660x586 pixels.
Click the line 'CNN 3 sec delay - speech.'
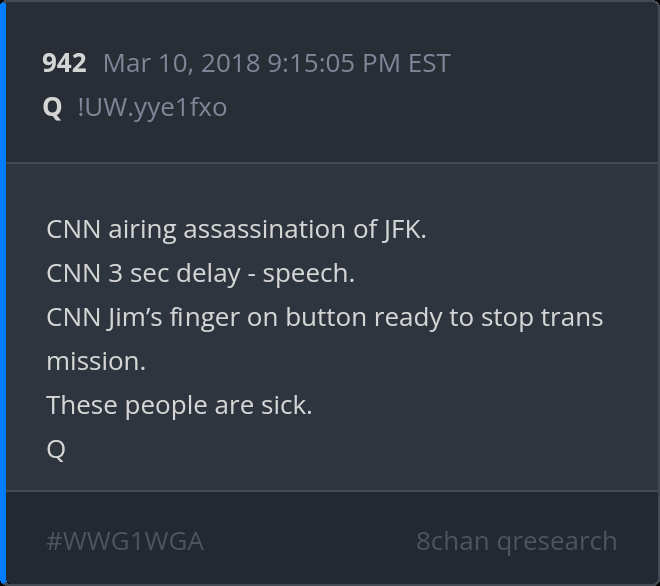point(200,273)
